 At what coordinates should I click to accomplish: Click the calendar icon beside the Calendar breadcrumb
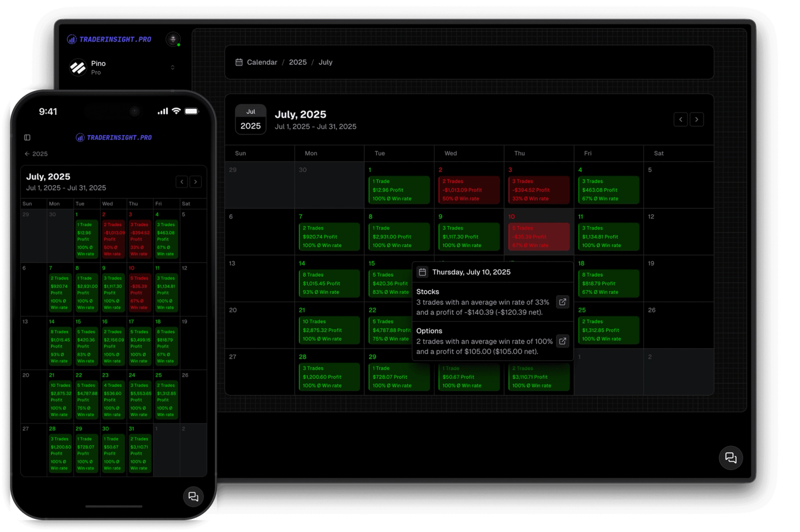238,62
